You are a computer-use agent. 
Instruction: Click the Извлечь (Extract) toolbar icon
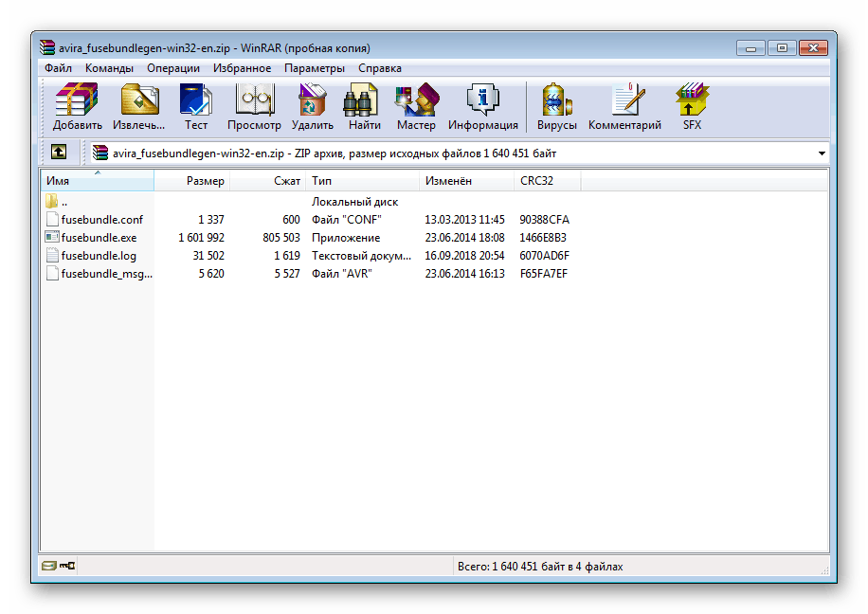pos(138,106)
